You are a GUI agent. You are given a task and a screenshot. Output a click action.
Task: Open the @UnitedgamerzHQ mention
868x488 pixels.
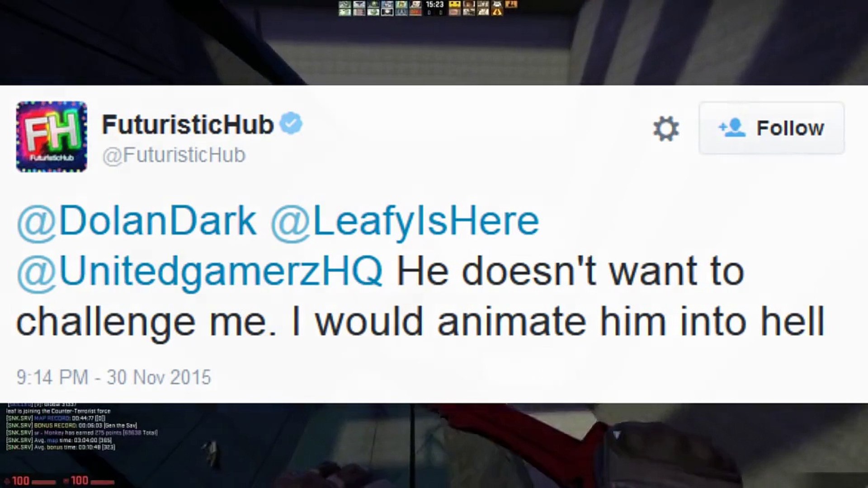pyautogui.click(x=199, y=272)
